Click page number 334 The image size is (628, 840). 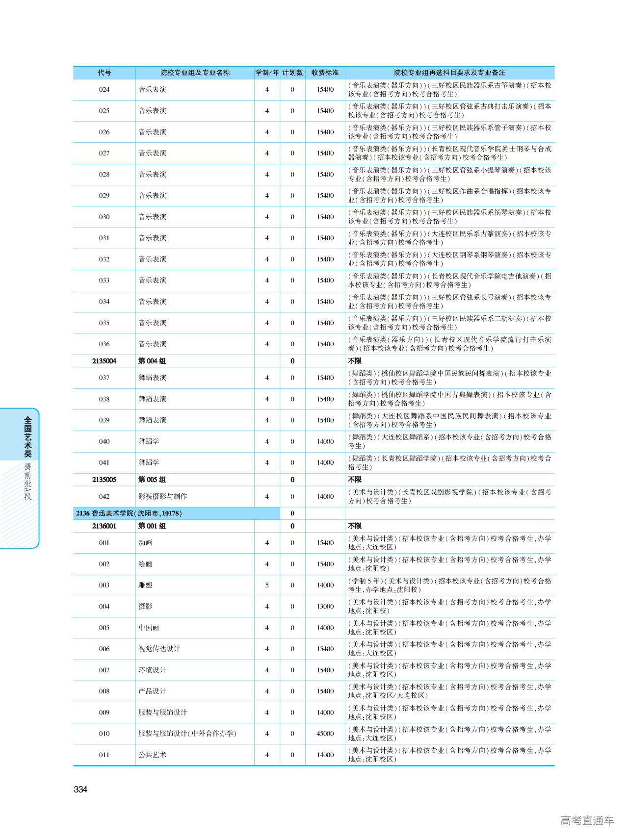tap(80, 789)
